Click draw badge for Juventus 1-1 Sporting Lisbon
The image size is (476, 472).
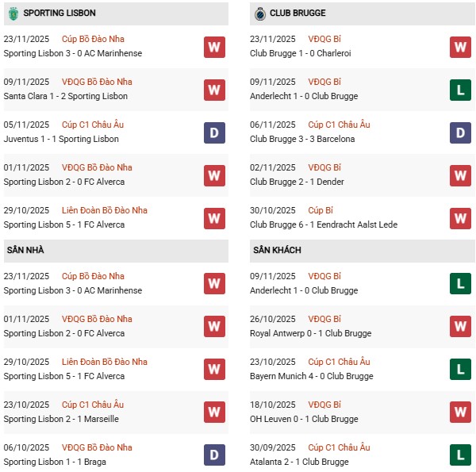pos(214,132)
